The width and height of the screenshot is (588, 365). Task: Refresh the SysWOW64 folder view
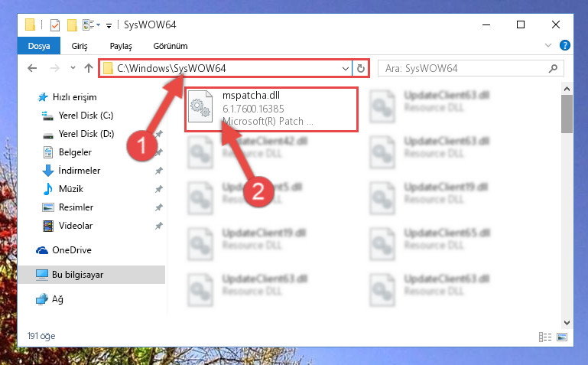(x=361, y=68)
